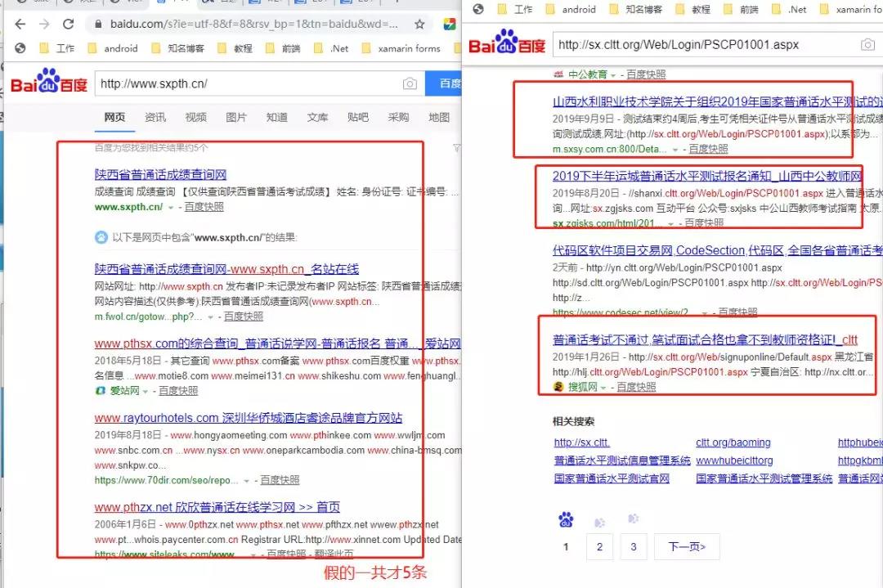Screen dimensions: 883x588
Task: Go forward in the left browser window
Action: 44,25
